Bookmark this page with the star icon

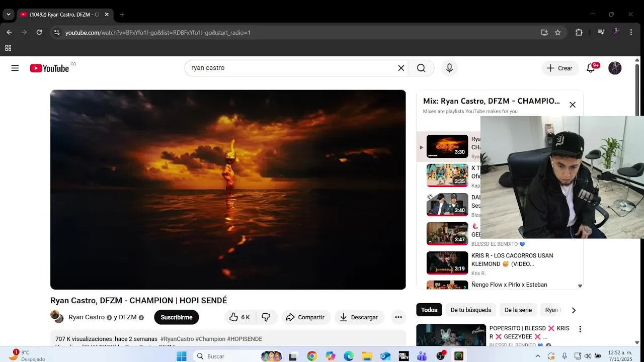pos(557,32)
